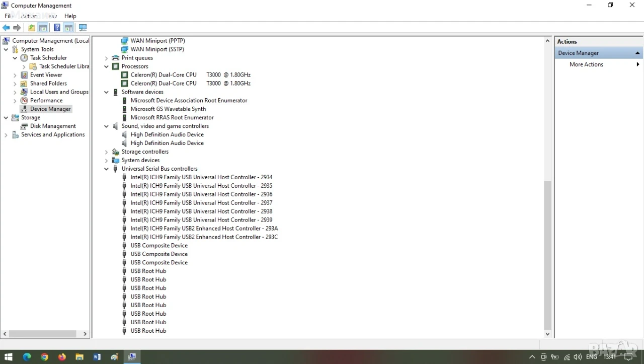
Task: Select the Performance icon in the tree
Action: tap(24, 101)
